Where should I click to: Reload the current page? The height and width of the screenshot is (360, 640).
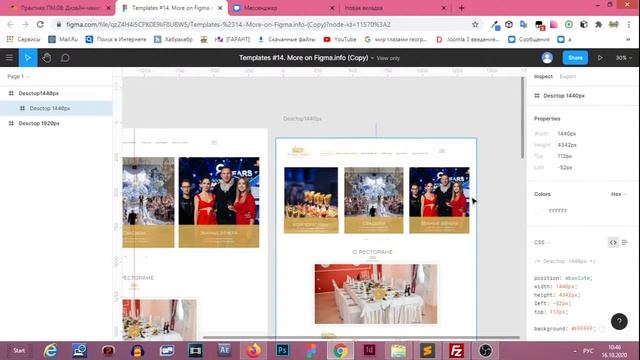point(40,24)
